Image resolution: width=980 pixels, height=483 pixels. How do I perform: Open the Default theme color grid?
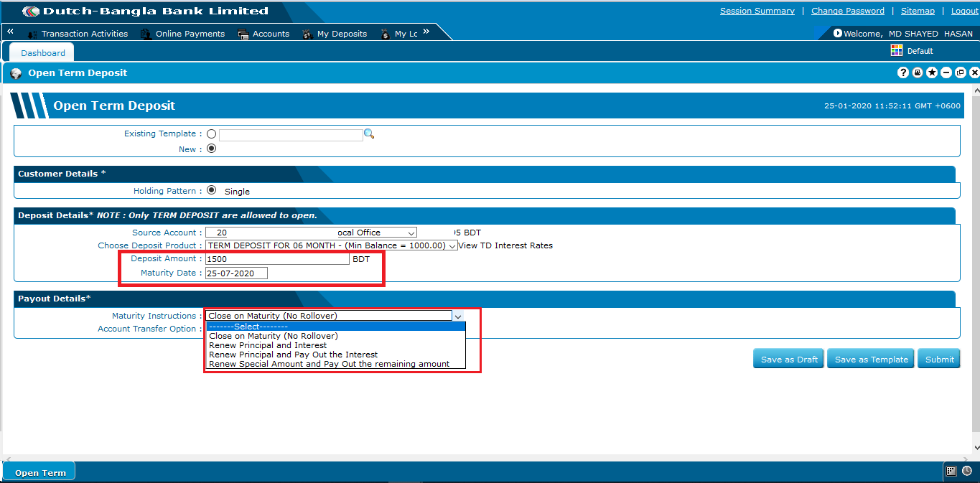point(896,50)
